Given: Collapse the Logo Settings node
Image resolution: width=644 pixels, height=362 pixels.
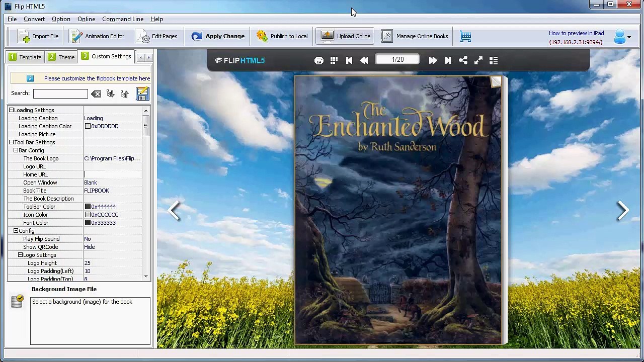Looking at the screenshot, I should (20, 255).
